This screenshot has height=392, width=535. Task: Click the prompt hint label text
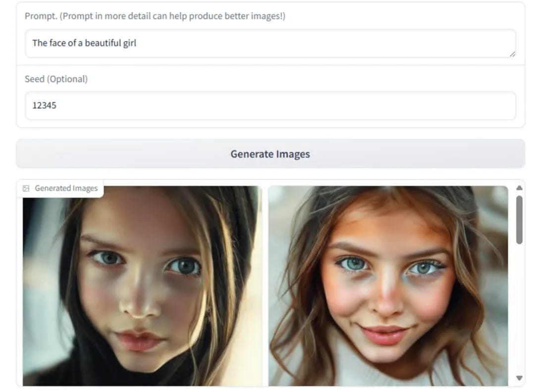[155, 16]
